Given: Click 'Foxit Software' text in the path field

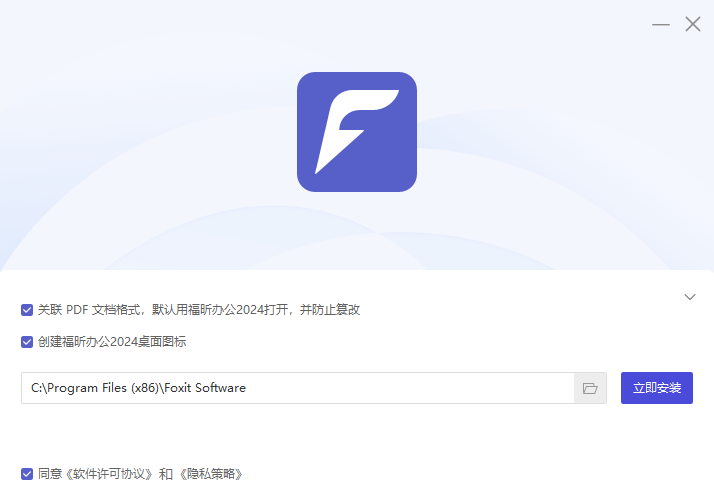Looking at the screenshot, I should [205, 388].
